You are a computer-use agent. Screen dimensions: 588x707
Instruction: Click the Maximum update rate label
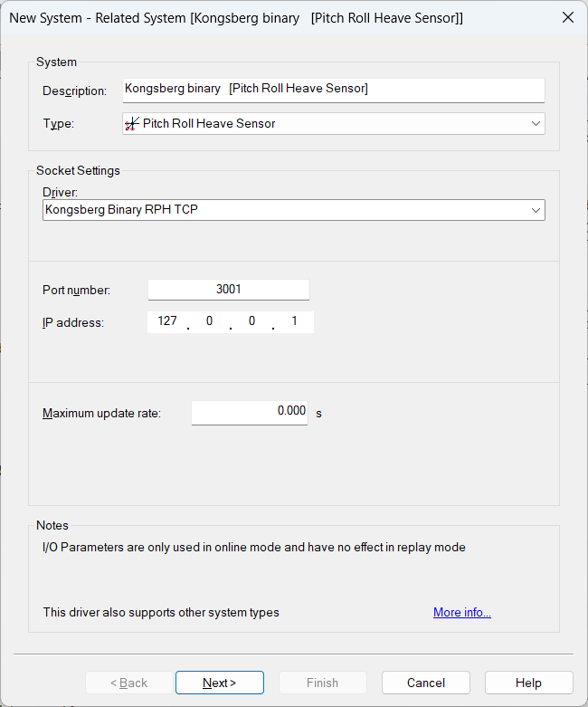tap(101, 413)
